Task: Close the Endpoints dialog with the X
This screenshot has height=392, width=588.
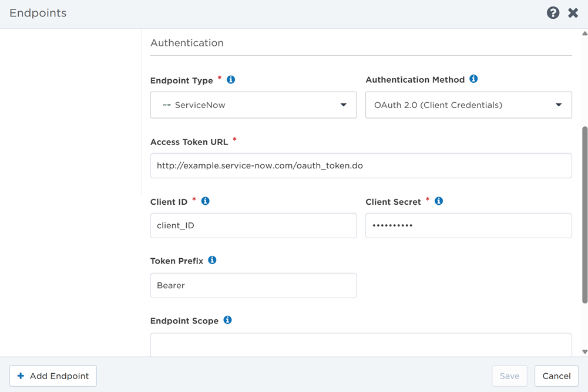Action: pos(573,13)
